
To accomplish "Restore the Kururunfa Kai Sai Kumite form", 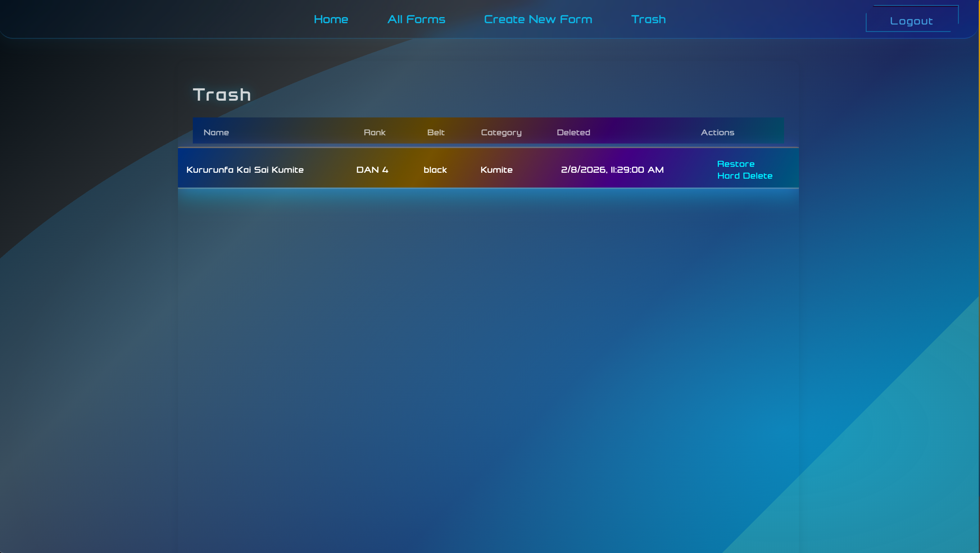I will coord(735,164).
